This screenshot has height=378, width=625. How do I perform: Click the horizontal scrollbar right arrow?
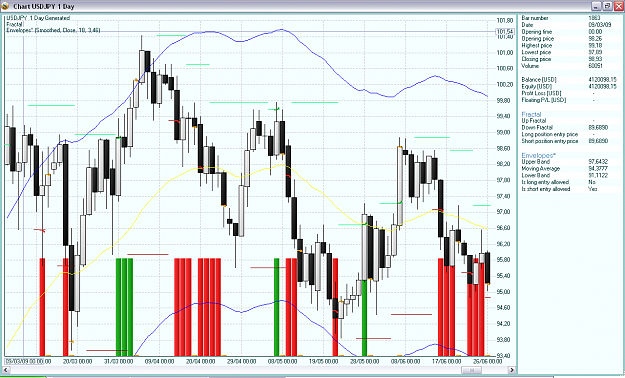512,370
